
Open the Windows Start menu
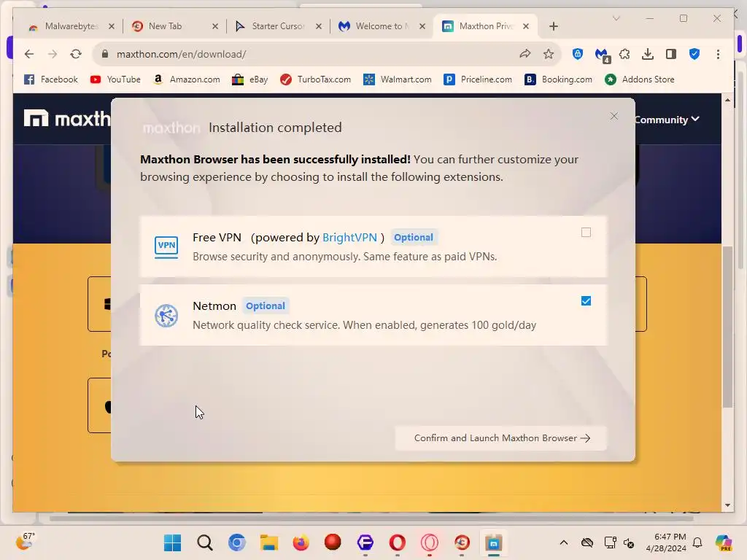coord(172,542)
